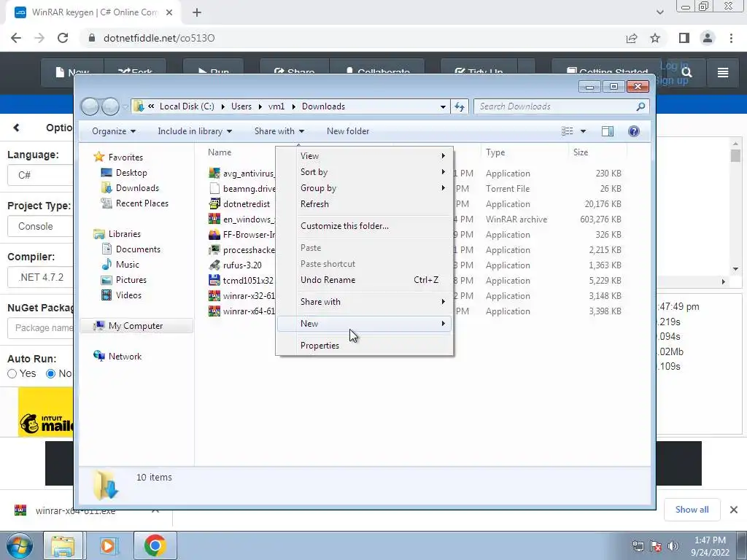
Task: Click the Users breadcrumb in address bar
Action: [x=241, y=106]
